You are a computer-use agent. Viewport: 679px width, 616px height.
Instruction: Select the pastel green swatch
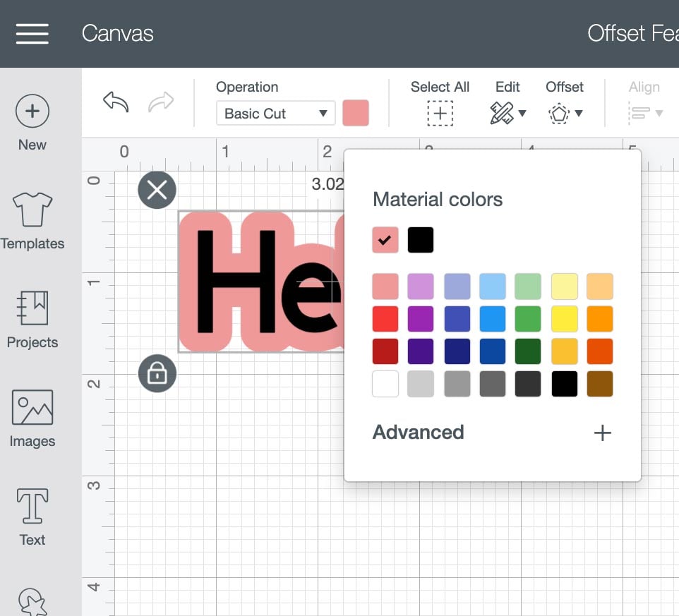tap(528, 286)
